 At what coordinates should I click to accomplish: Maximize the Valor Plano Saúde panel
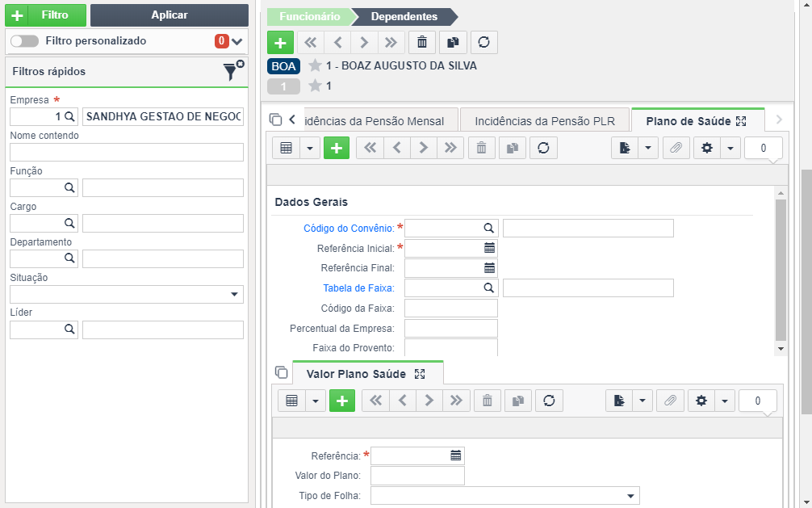pyautogui.click(x=420, y=374)
